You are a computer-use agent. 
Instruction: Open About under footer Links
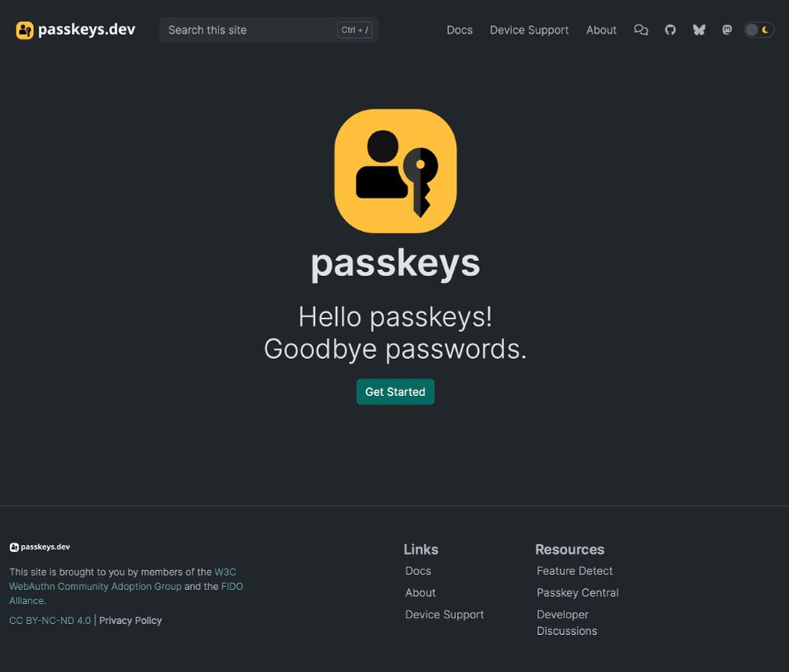[x=421, y=592]
